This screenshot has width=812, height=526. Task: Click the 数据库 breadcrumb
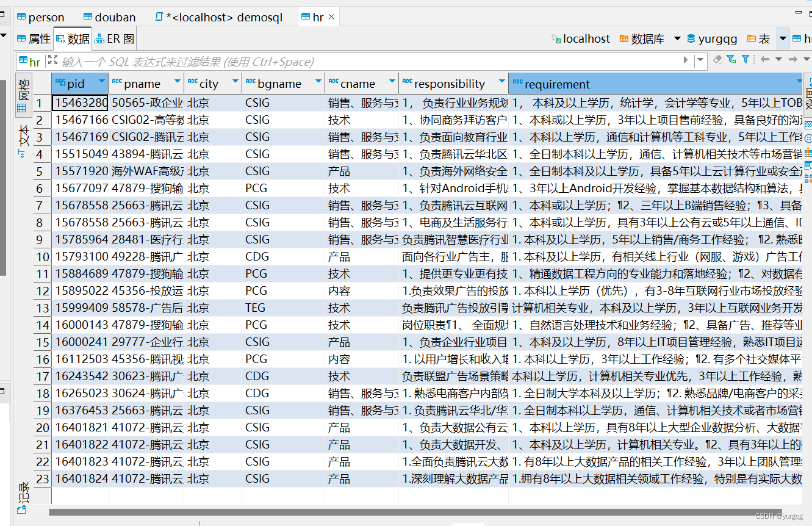pyautogui.click(x=641, y=39)
